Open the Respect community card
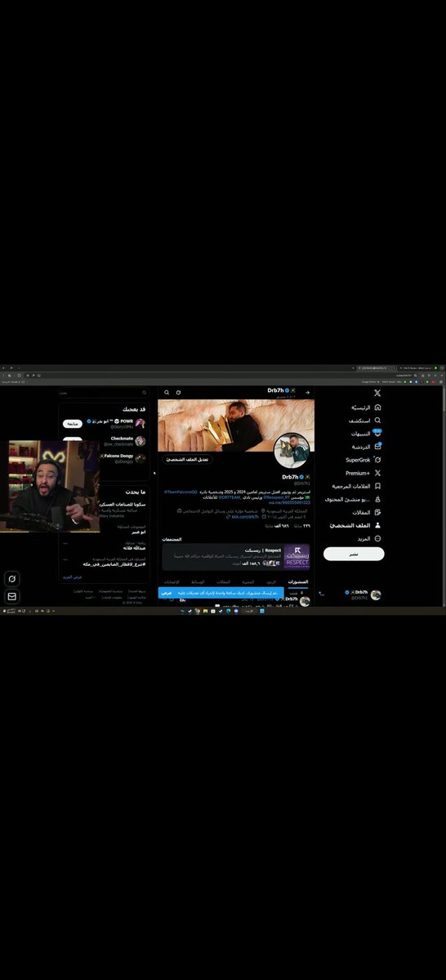The height and width of the screenshot is (980, 446). tap(236, 557)
